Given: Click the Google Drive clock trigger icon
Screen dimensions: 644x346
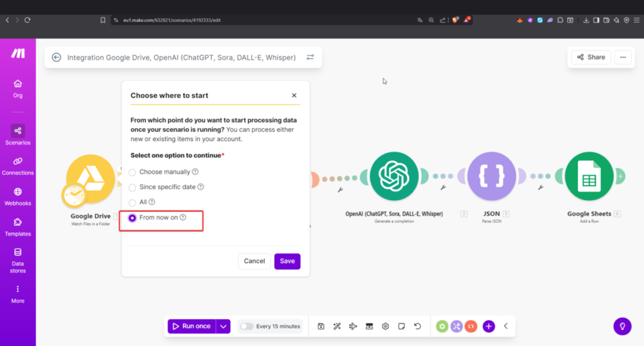Looking at the screenshot, I should [74, 195].
